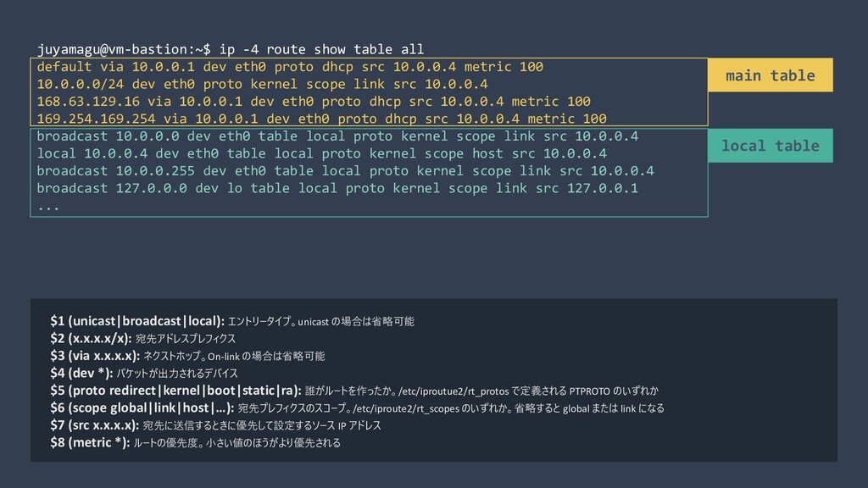Click the broadcast 10.0.0.0 local table line
The image size is (868, 488).
[x=337, y=136]
